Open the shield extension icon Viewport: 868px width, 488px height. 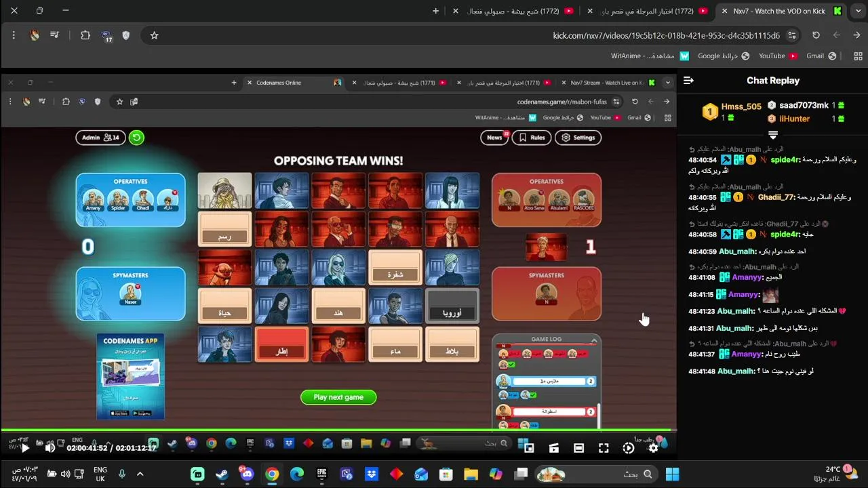tap(125, 35)
